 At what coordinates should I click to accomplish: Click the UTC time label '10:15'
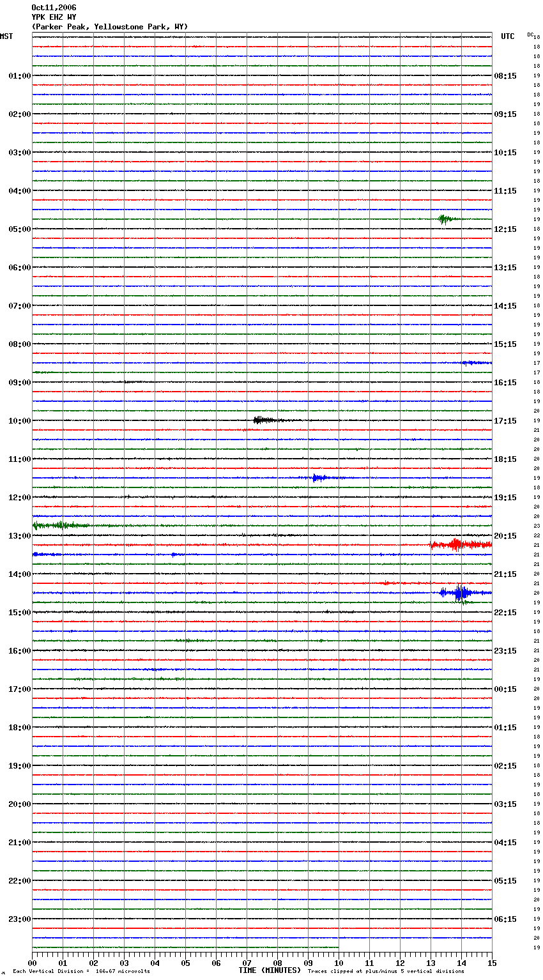pyautogui.click(x=505, y=153)
